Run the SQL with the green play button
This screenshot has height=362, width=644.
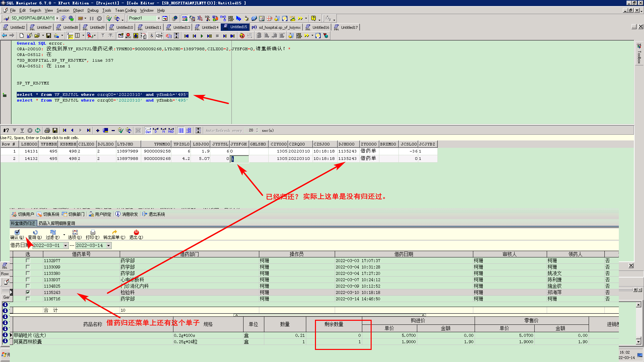[x=202, y=36]
